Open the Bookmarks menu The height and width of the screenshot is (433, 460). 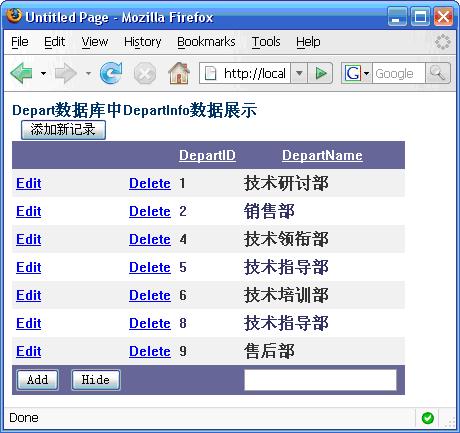point(206,42)
